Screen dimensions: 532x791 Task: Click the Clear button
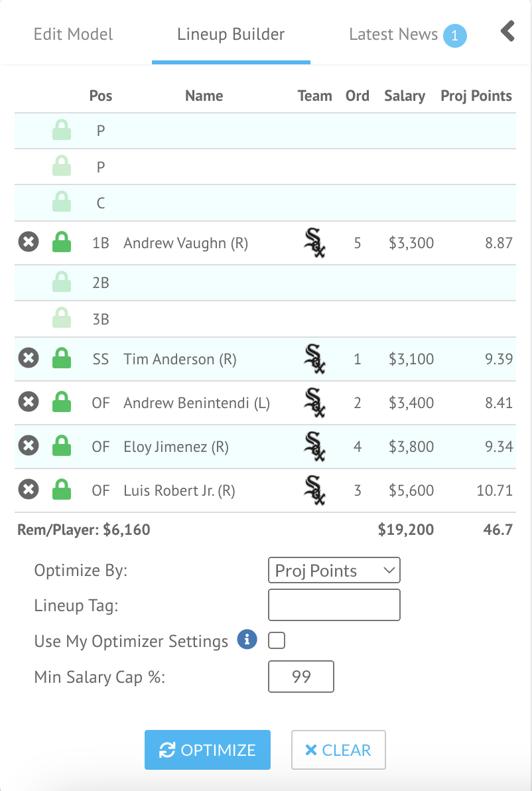tap(338, 750)
